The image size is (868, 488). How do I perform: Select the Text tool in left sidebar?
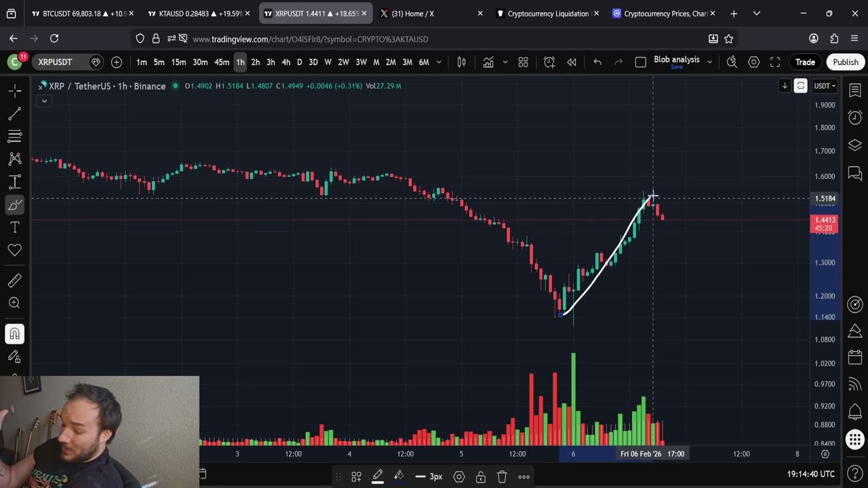click(x=14, y=228)
